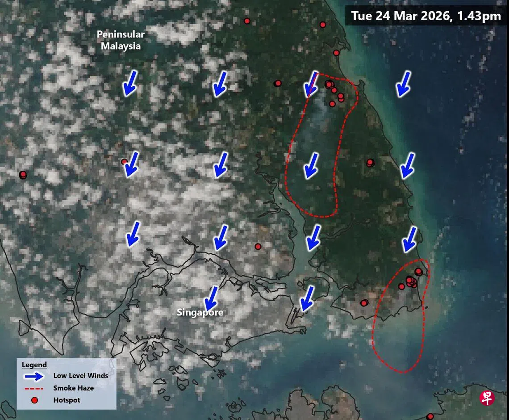Click the 'Hotspot' legend text
Viewport: 509px width, 420px height.
point(67,400)
